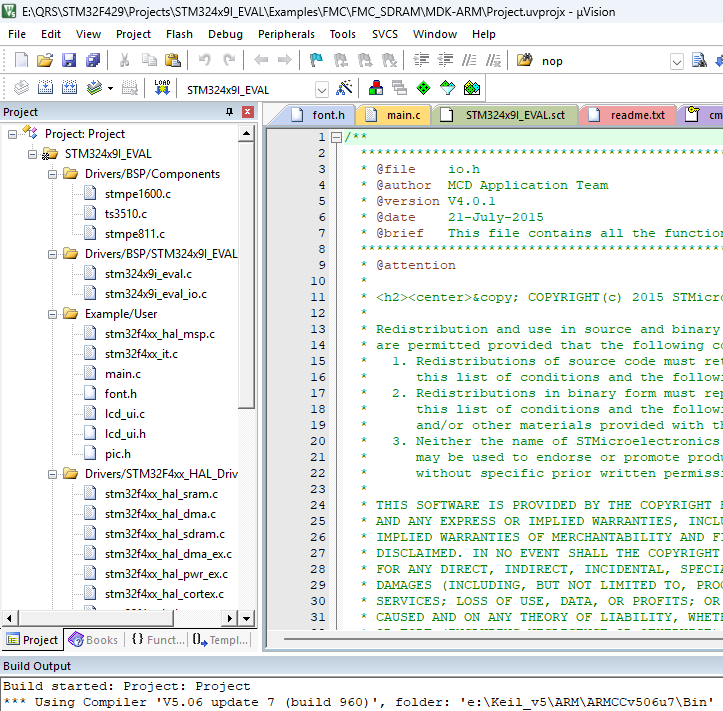
Task: Open the Flash menu
Action: 179,34
